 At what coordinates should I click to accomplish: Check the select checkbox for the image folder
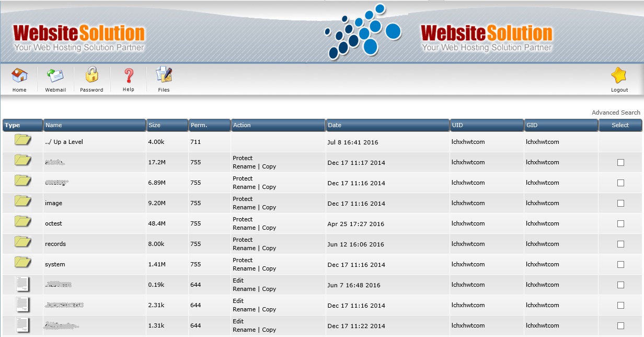click(x=620, y=203)
